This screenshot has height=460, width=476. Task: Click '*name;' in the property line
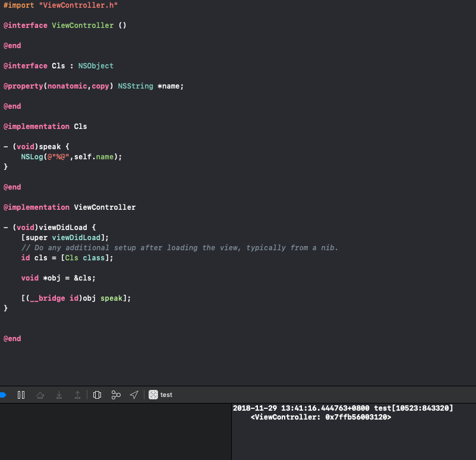171,86
